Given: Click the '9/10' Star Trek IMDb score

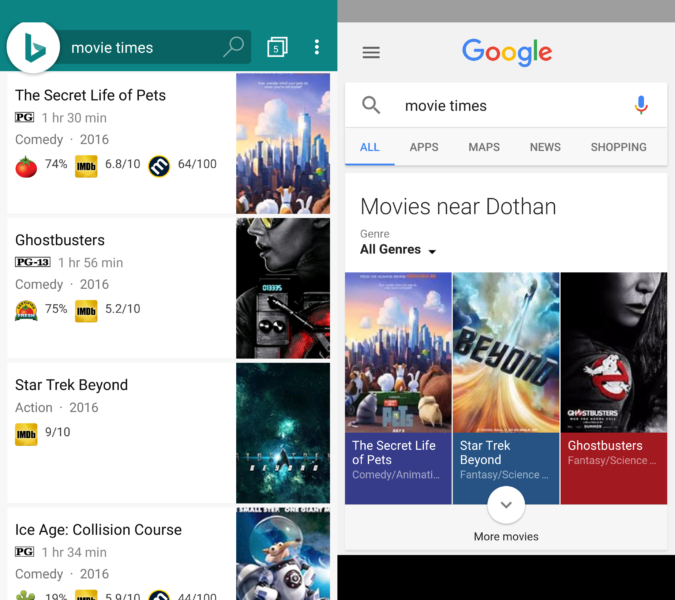Looking at the screenshot, I should point(58,432).
